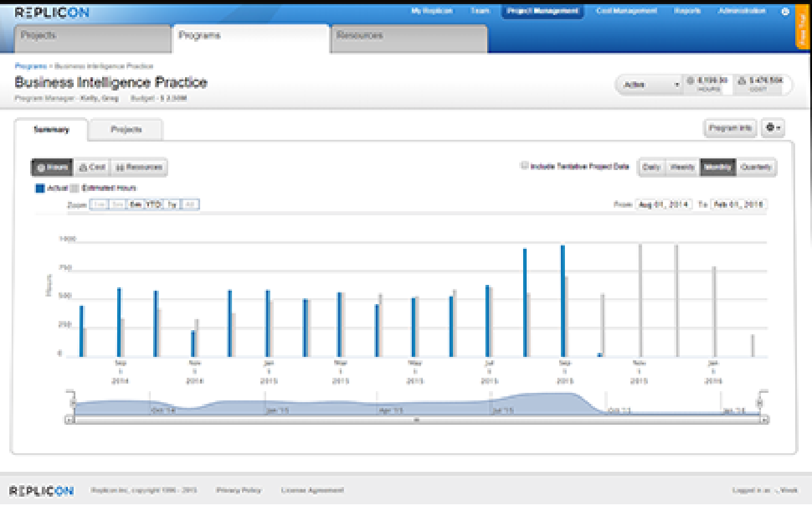Image resolution: width=812 pixels, height=506 pixels.
Task: Switch to the Projects main tab
Action: coord(93,39)
